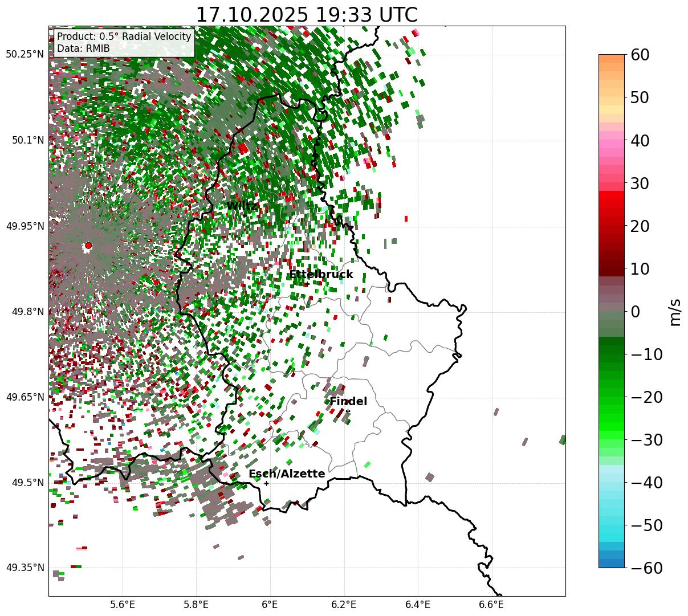Click the 49.35°N latitude tick label
The width and height of the screenshot is (688, 616).
point(25,568)
